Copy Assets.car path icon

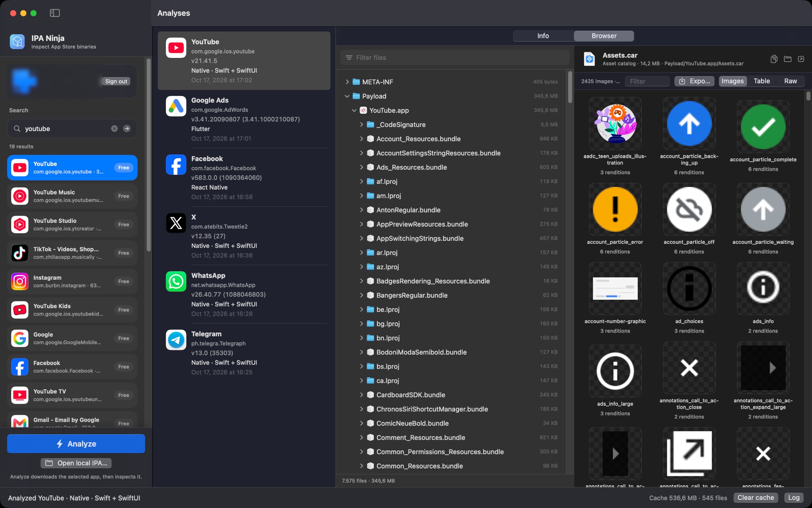pyautogui.click(x=774, y=59)
